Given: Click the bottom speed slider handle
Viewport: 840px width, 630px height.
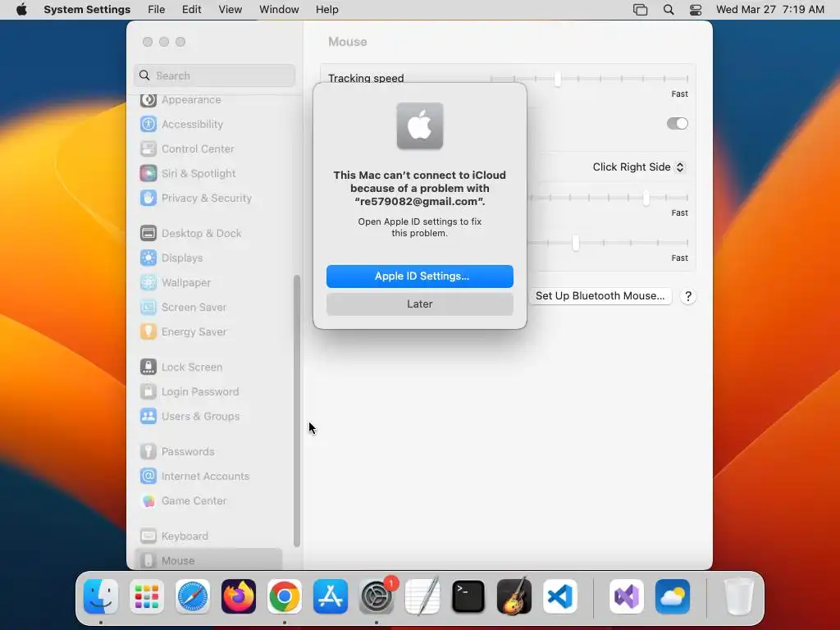Looking at the screenshot, I should (575, 243).
